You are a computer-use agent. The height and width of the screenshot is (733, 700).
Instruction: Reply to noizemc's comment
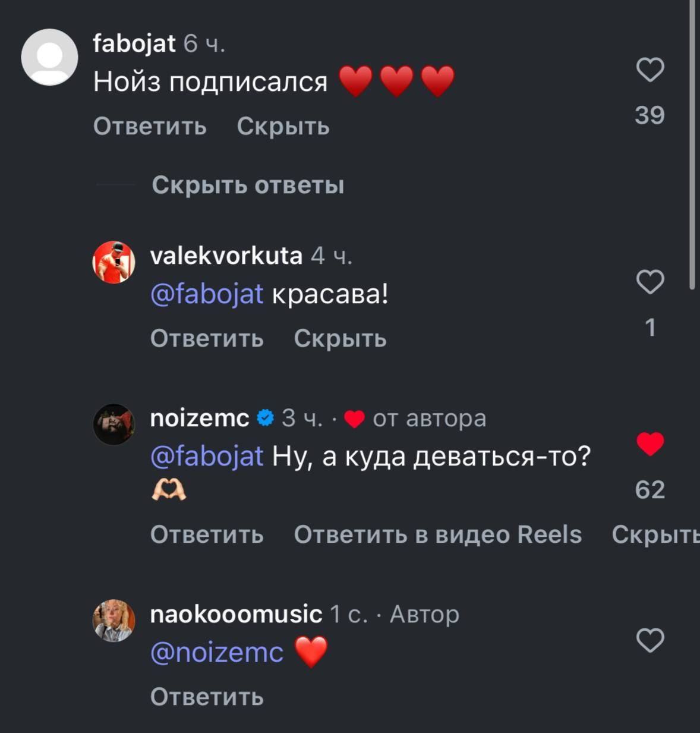tap(207, 534)
